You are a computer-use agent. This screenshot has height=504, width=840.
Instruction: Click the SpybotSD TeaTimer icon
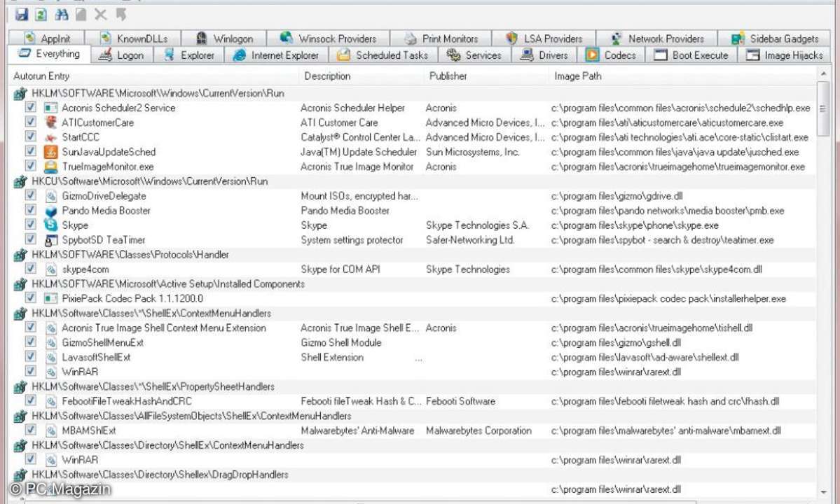click(x=51, y=240)
